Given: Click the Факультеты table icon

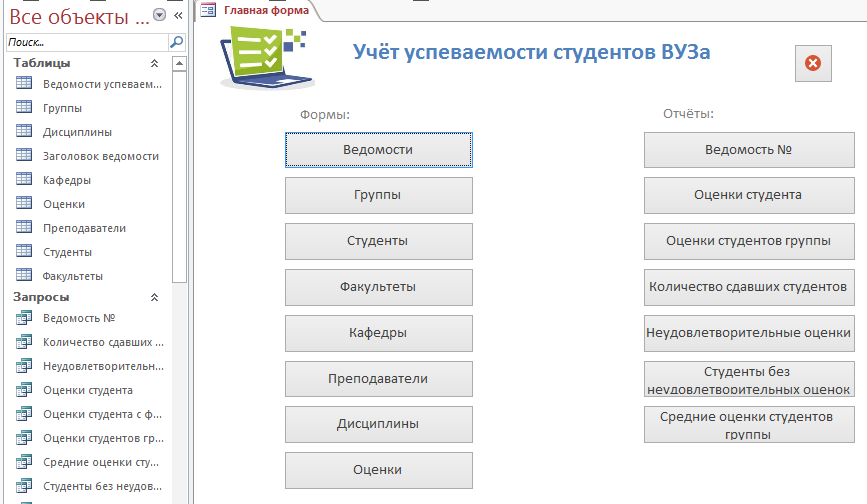Looking at the screenshot, I should [24, 276].
